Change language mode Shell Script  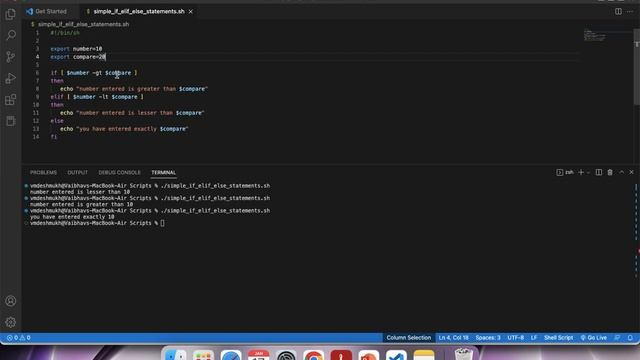pos(558,338)
